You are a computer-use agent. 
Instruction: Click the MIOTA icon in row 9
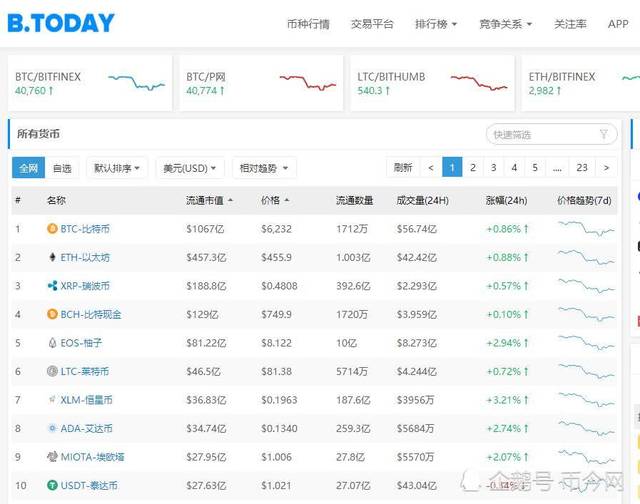(52, 457)
